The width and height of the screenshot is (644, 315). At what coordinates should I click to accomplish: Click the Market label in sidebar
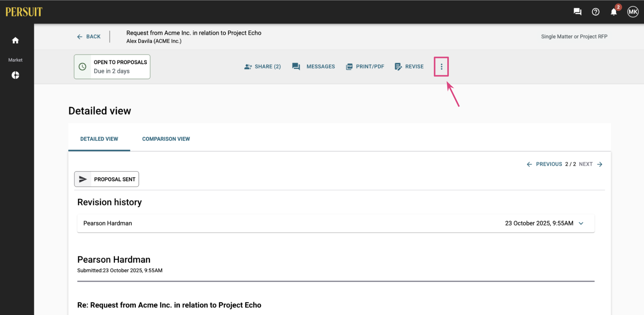(x=15, y=60)
